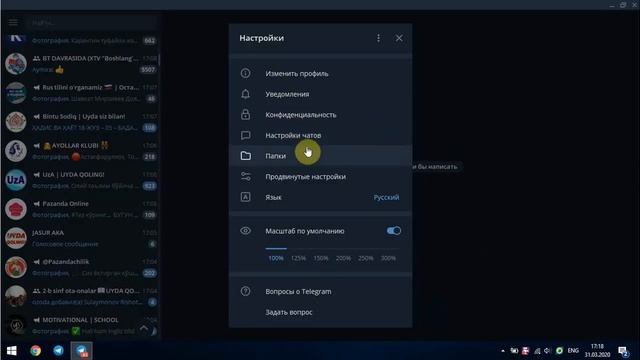This screenshot has width=640, height=360.
Task: Click the UzA channel avatar
Action: point(16,180)
